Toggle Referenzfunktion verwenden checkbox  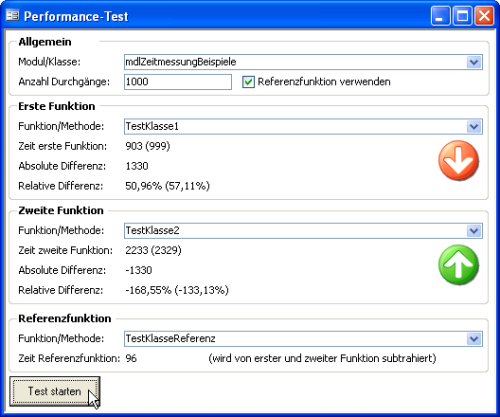[248, 82]
